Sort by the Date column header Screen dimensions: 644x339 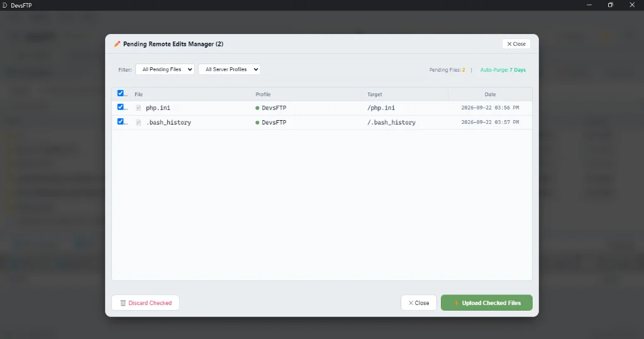point(490,94)
